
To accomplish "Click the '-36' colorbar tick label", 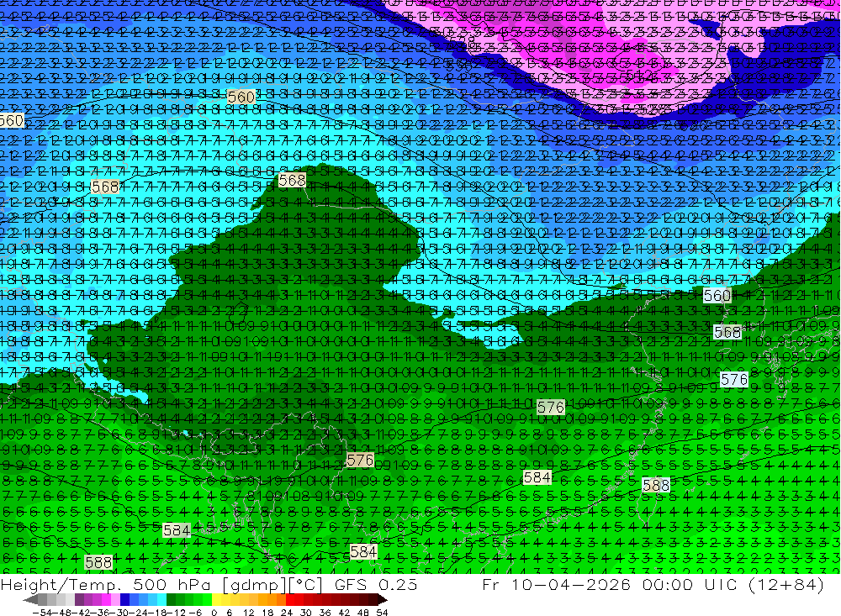I will [x=102, y=613].
